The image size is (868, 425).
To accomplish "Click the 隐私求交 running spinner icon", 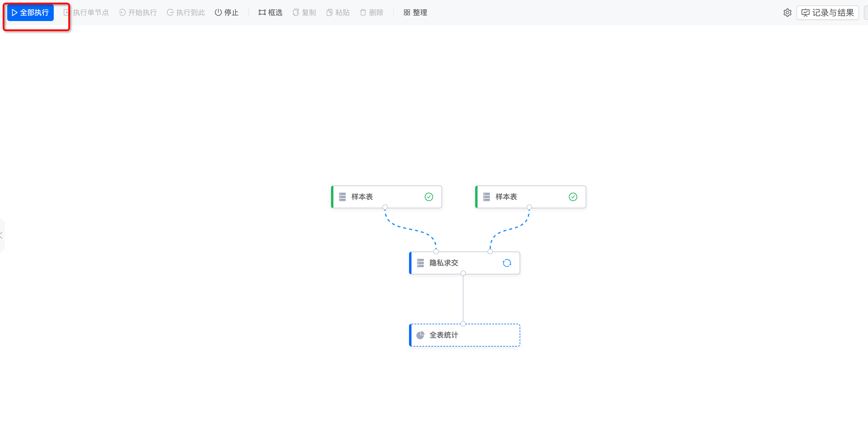I will pyautogui.click(x=507, y=263).
